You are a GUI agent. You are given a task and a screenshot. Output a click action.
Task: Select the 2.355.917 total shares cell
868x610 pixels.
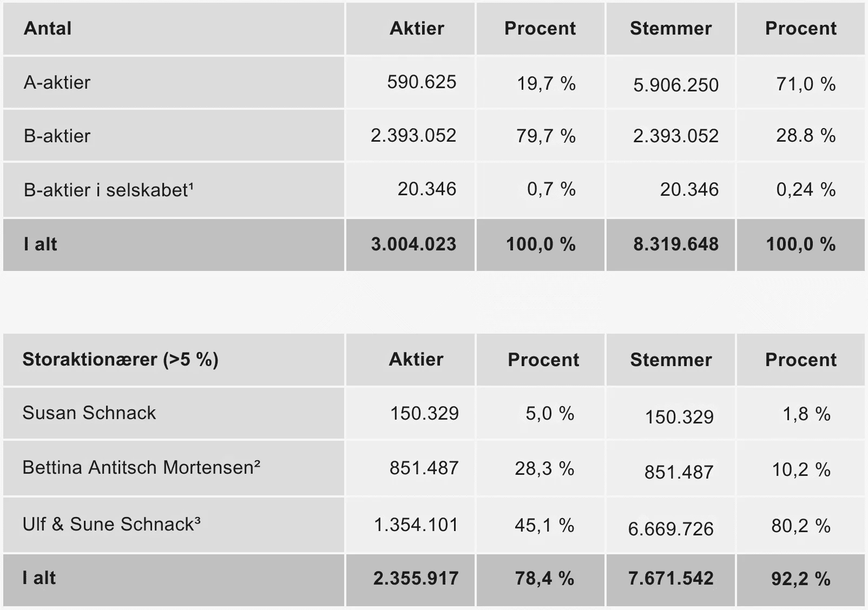tap(415, 579)
